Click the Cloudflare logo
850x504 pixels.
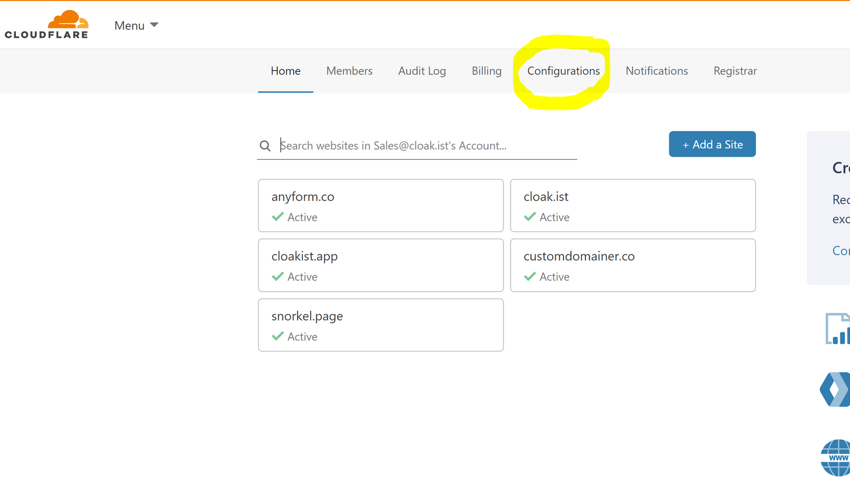coord(47,24)
